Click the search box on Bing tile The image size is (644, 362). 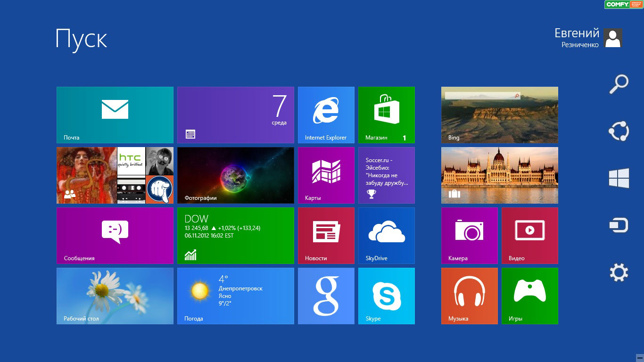click(482, 96)
